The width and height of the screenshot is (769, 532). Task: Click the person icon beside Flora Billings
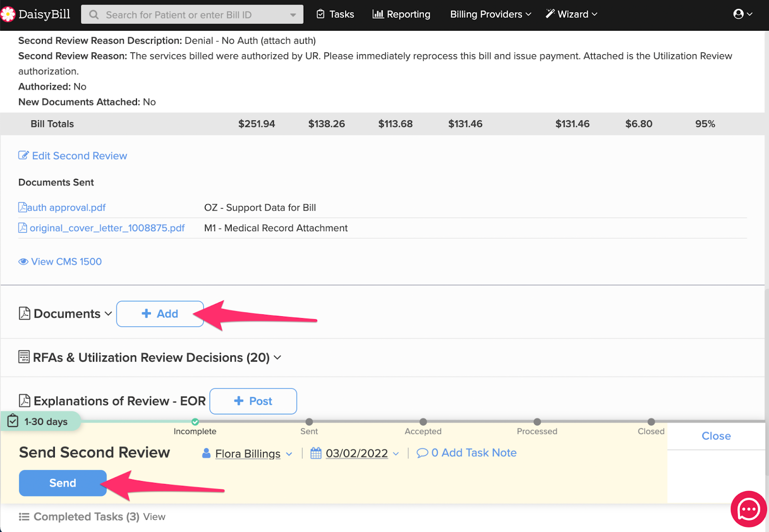click(x=206, y=453)
